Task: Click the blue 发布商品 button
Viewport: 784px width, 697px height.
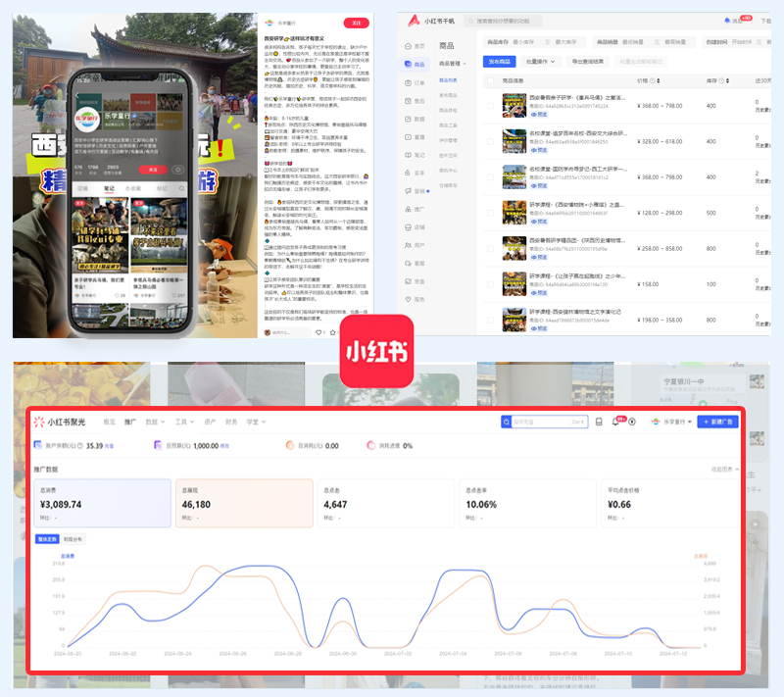Action: tap(499, 62)
